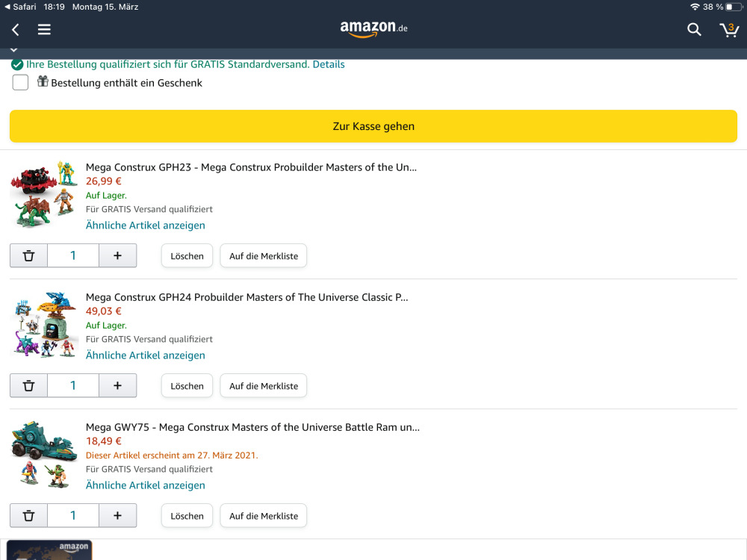Tap trash icon for GWY75 item
Screen dimensions: 747x560
click(x=28, y=516)
